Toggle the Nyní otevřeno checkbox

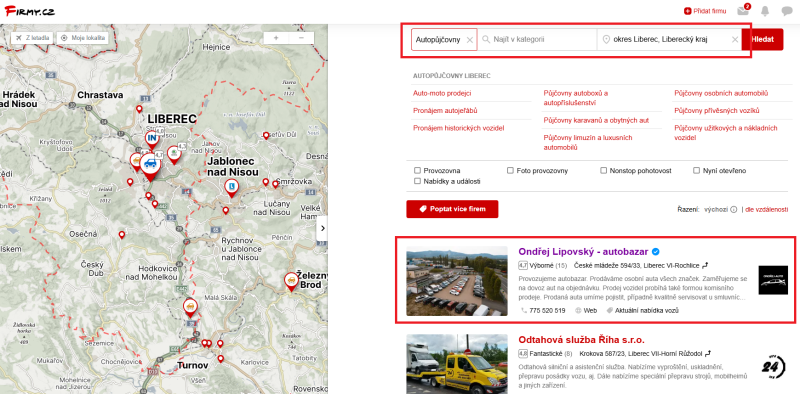click(696, 170)
